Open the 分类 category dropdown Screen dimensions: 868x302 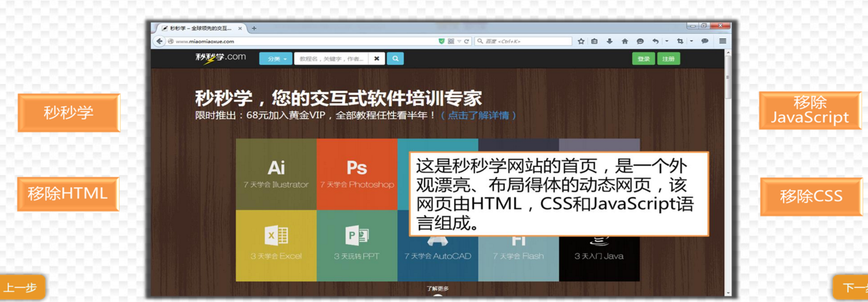[x=276, y=59]
